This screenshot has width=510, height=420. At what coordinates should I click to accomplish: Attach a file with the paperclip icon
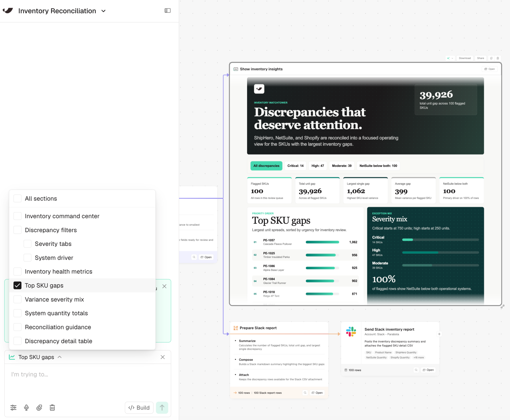coord(39,408)
